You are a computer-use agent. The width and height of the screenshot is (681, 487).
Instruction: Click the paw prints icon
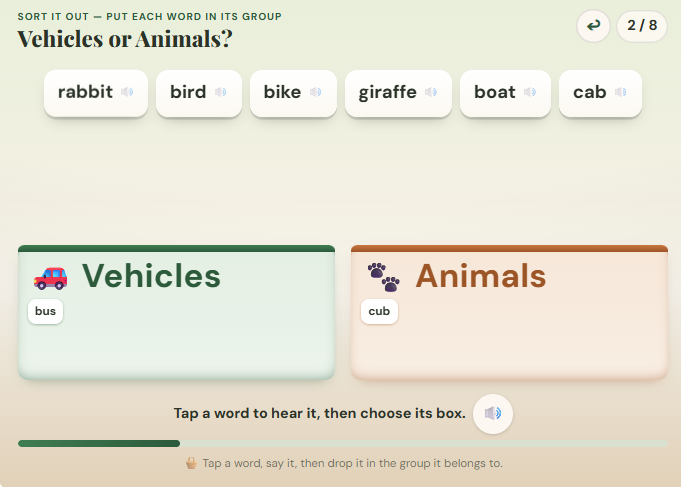(x=383, y=277)
